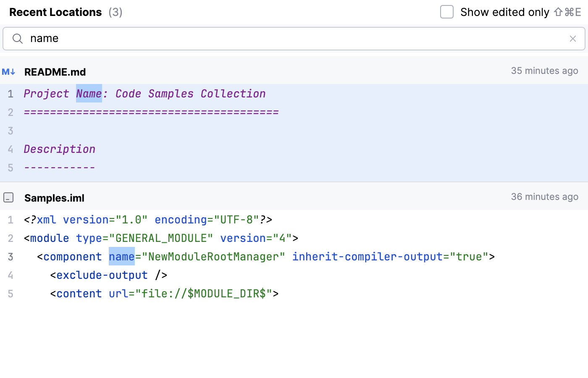Click the Show edited only label
Viewport: 588px width, 378px height.
tap(504, 12)
